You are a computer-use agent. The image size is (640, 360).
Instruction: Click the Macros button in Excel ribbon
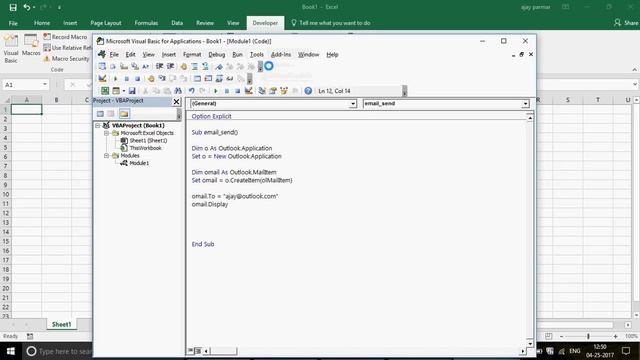tap(31, 46)
